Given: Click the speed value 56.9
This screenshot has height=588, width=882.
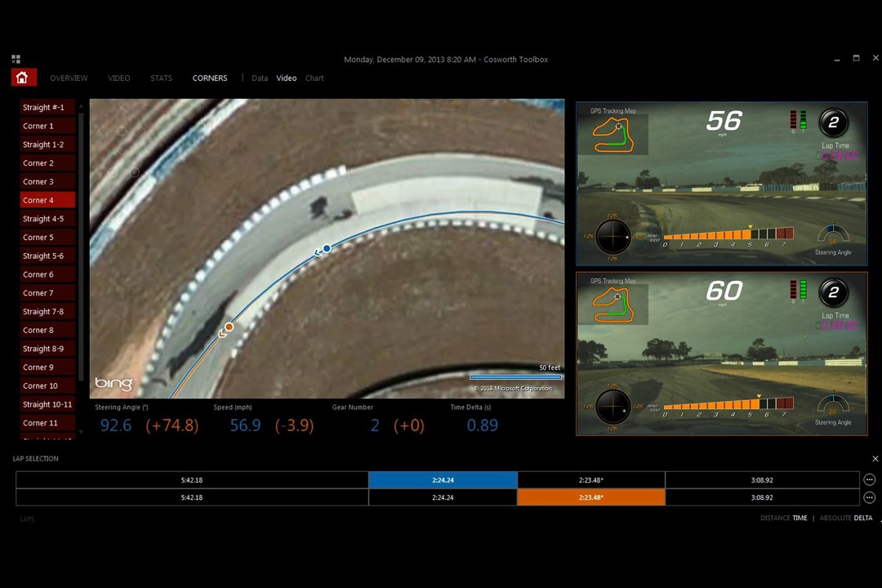Looking at the screenshot, I should [x=245, y=425].
